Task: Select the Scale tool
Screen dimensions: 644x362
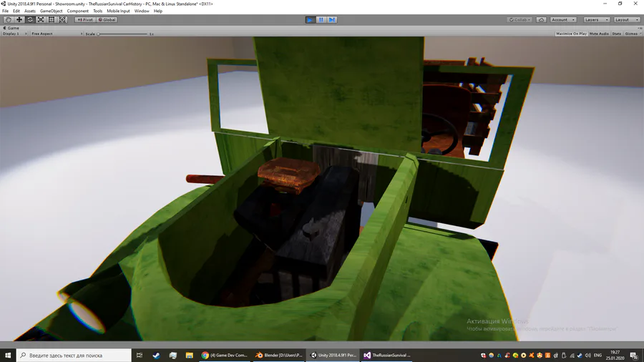Action: coord(41,20)
